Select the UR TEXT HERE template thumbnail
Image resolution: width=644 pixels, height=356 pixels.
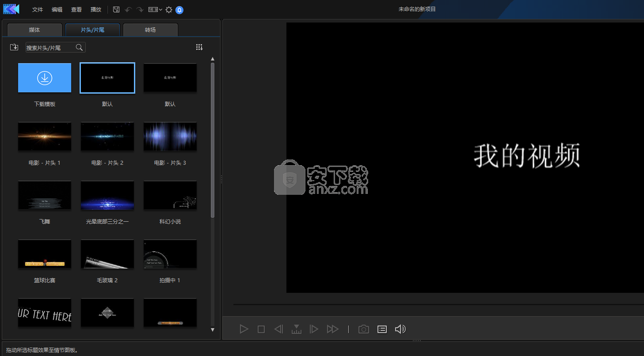coord(45,313)
